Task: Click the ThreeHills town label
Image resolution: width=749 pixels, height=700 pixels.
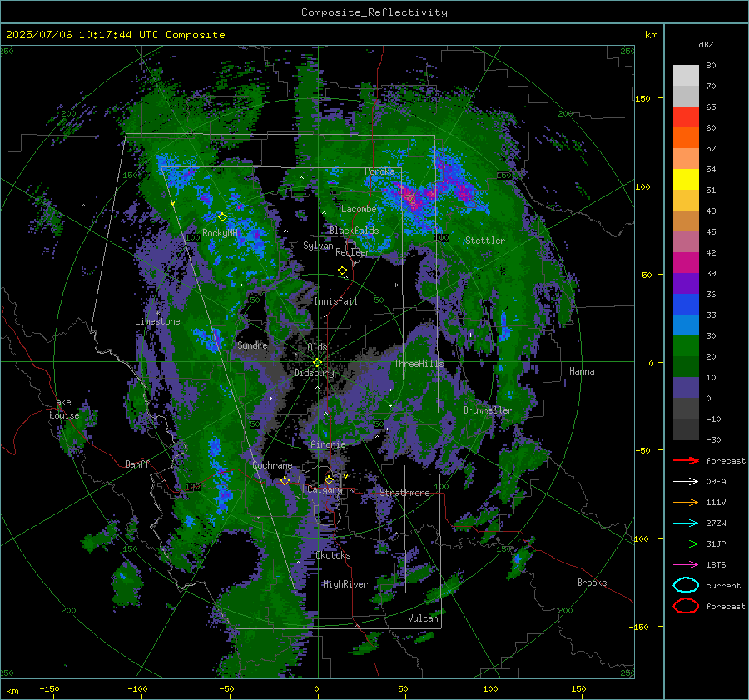Action: (419, 364)
